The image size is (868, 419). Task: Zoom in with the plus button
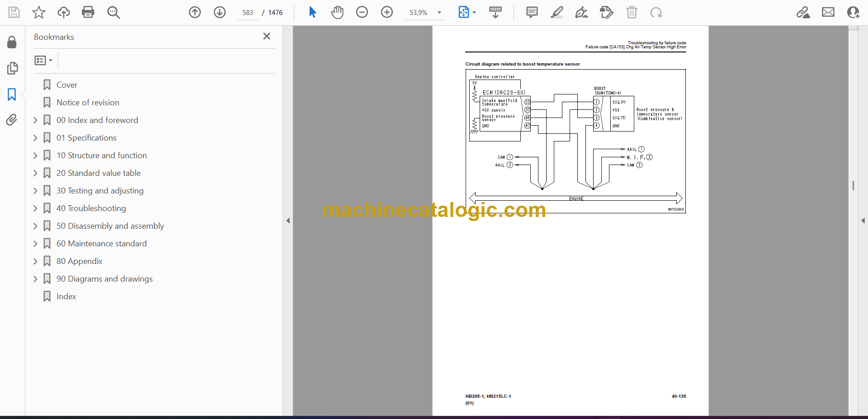(387, 12)
